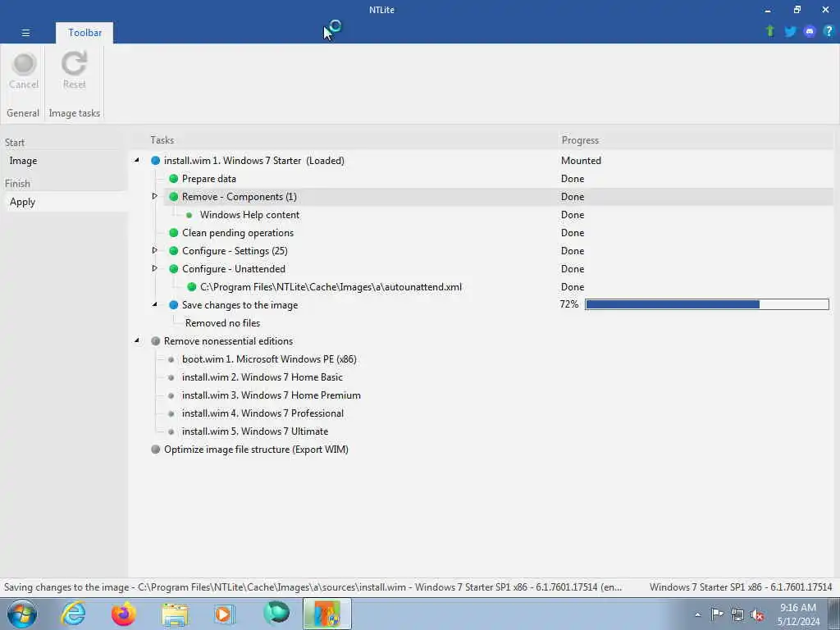Click the Tasks column header
Viewport: 840px width, 630px height.
coord(162,140)
